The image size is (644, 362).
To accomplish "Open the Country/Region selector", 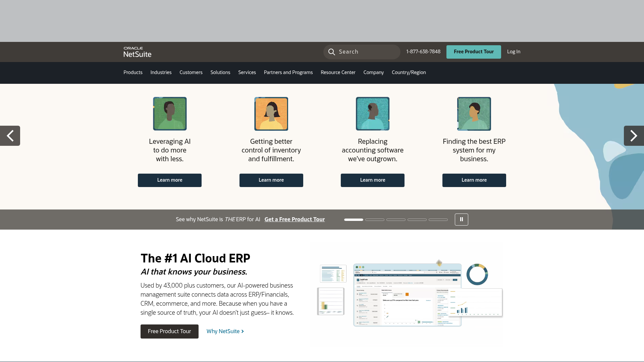I will click(409, 73).
